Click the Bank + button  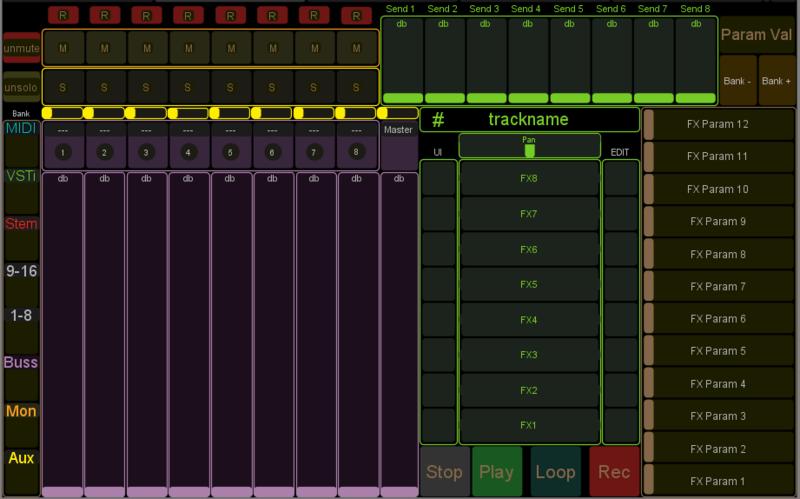tap(777, 81)
